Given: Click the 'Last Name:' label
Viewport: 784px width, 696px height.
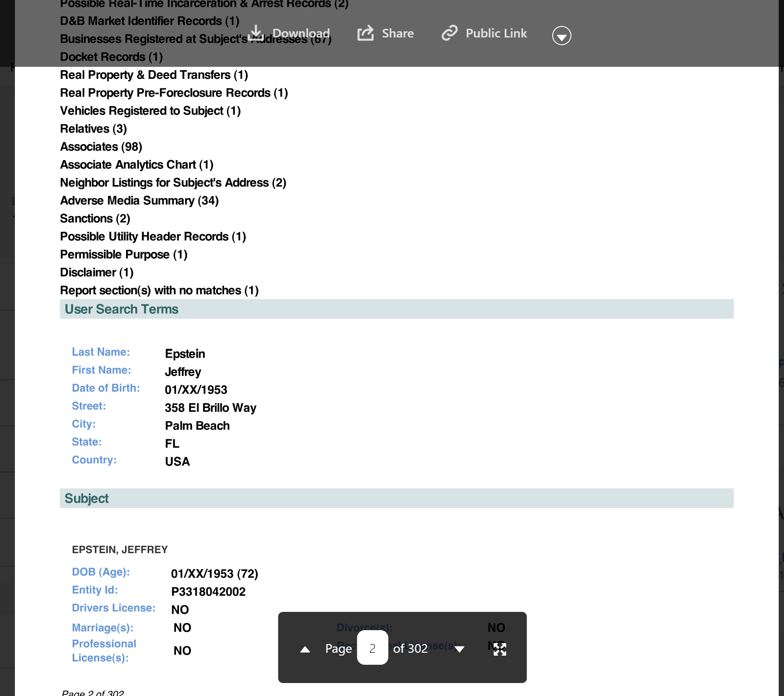Looking at the screenshot, I should pyautogui.click(x=101, y=352).
